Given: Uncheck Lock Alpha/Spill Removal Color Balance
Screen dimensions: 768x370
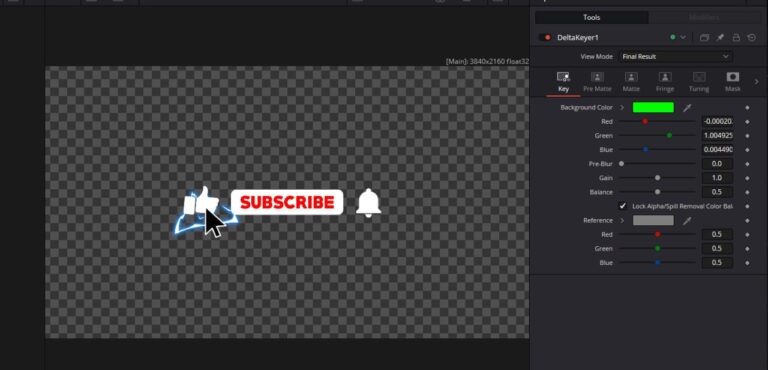Looking at the screenshot, I should pyautogui.click(x=623, y=206).
